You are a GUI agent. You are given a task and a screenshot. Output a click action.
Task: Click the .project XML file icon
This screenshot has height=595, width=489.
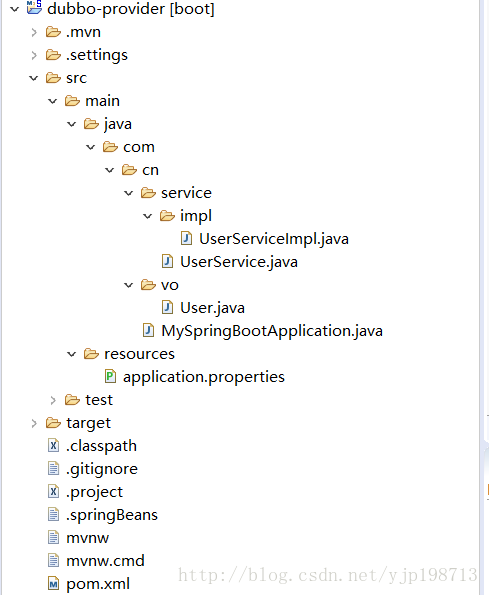point(53,492)
